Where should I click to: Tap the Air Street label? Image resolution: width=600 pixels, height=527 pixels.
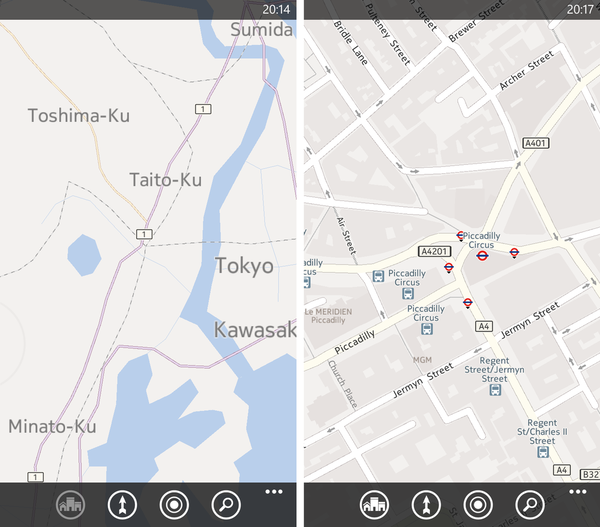(x=346, y=236)
